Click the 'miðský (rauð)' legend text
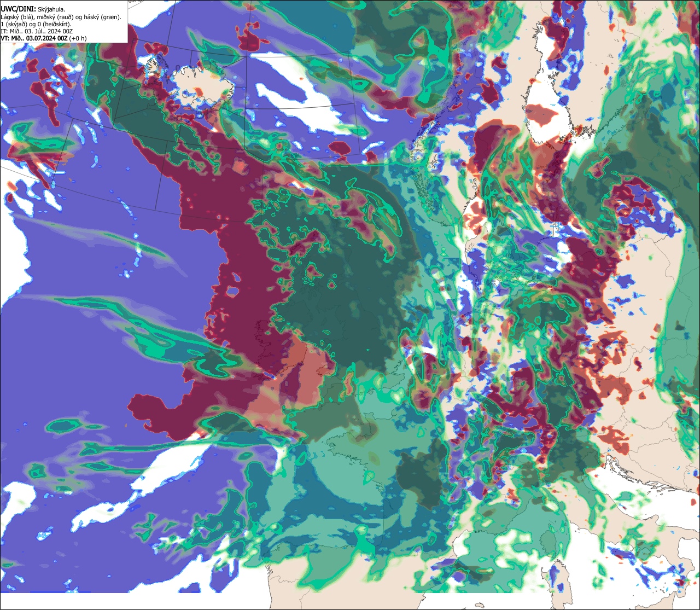The height and width of the screenshot is (610, 700). pyautogui.click(x=55, y=18)
